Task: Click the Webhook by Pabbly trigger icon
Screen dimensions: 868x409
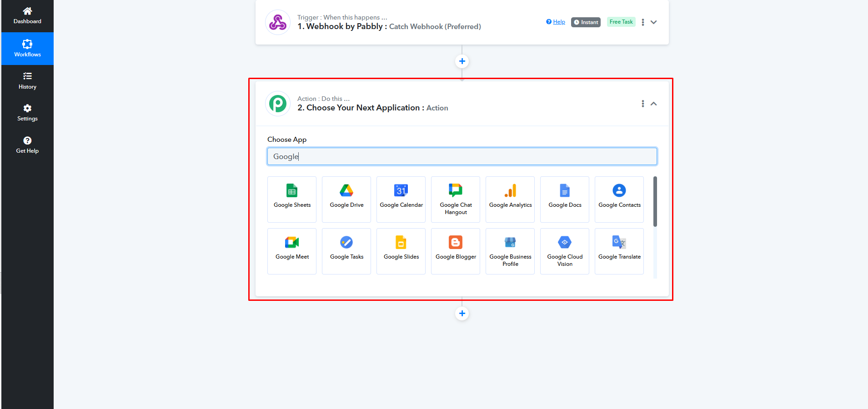Action: coord(278,22)
